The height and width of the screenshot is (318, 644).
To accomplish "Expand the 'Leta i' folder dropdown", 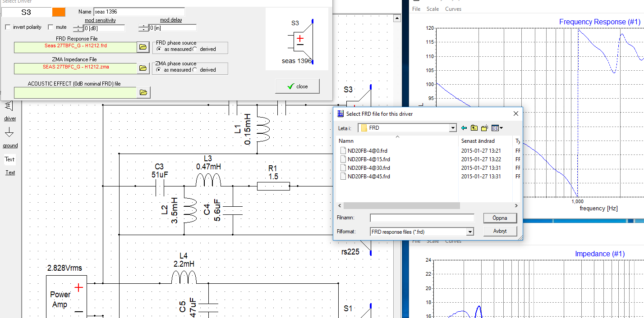I will [453, 128].
